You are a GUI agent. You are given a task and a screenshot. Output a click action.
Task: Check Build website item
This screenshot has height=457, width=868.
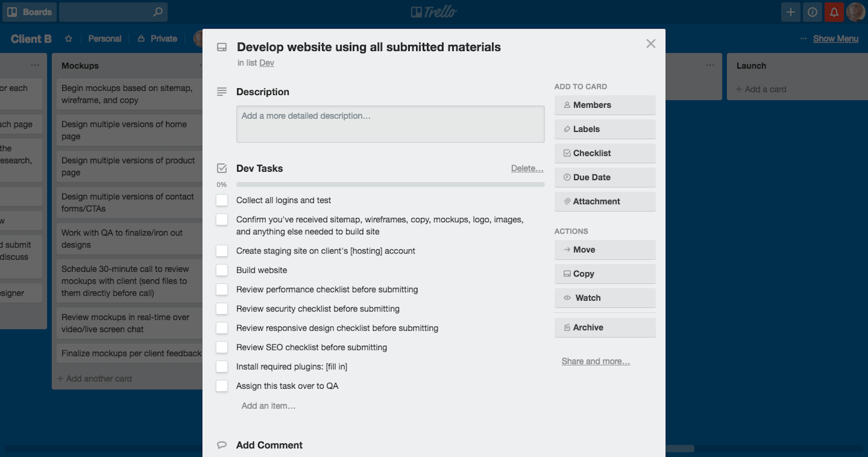coord(222,270)
